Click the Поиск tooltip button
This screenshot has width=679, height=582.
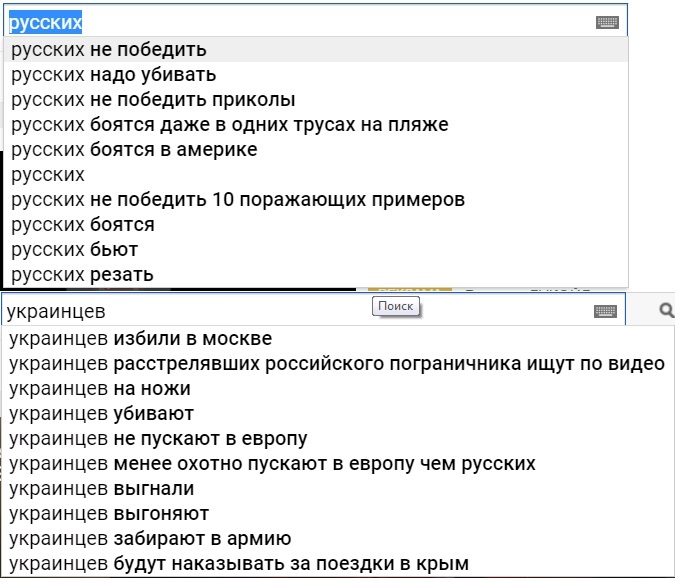(395, 306)
